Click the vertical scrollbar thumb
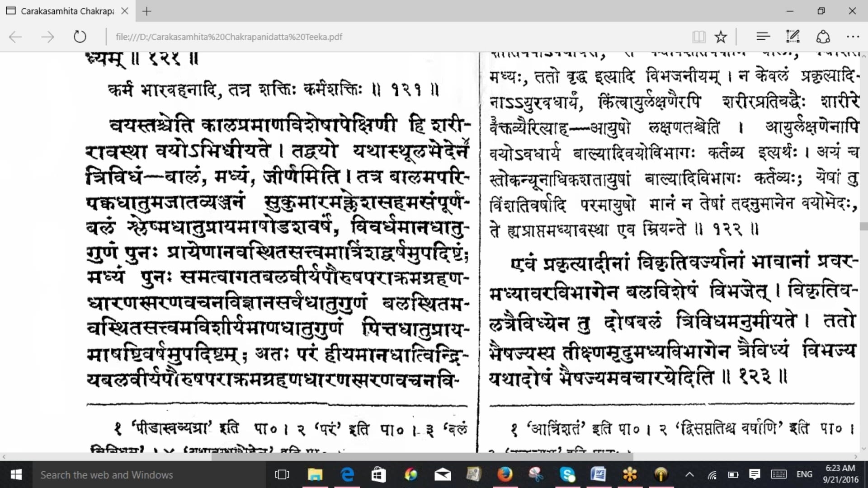The width and height of the screenshot is (868, 488). 863,226
